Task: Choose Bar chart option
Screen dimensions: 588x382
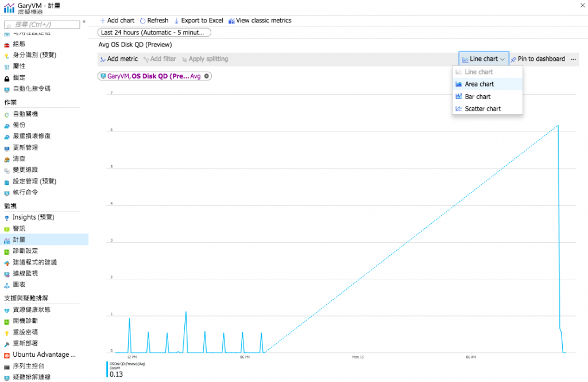Action: point(487,96)
